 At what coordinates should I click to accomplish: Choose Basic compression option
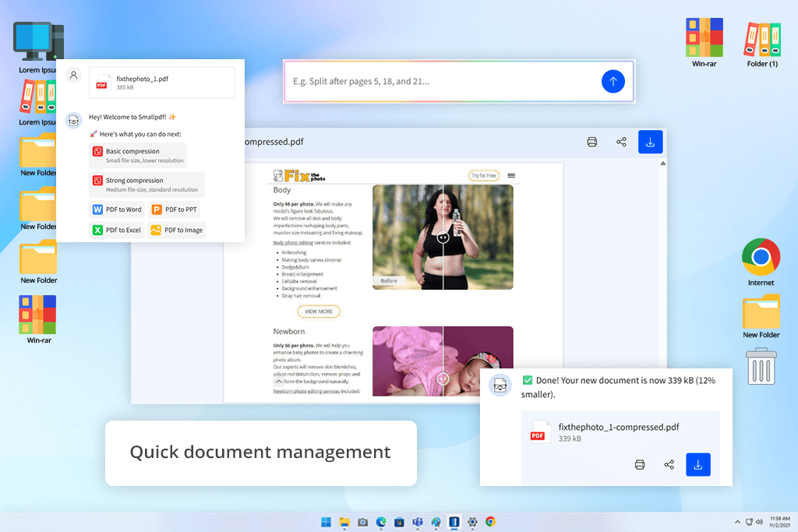[138, 156]
